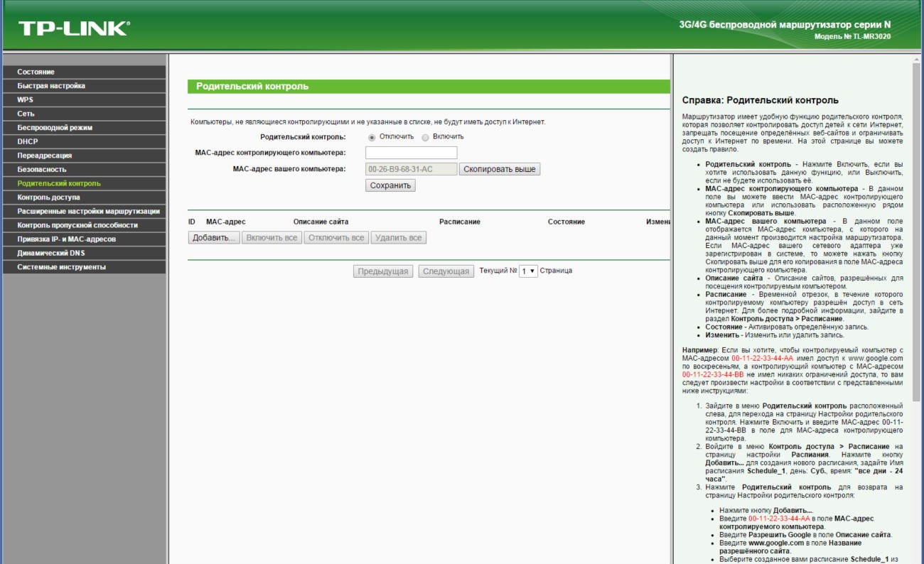Open the "Состояние" menu item
Viewport: 924px width, 564px height.
[36, 72]
